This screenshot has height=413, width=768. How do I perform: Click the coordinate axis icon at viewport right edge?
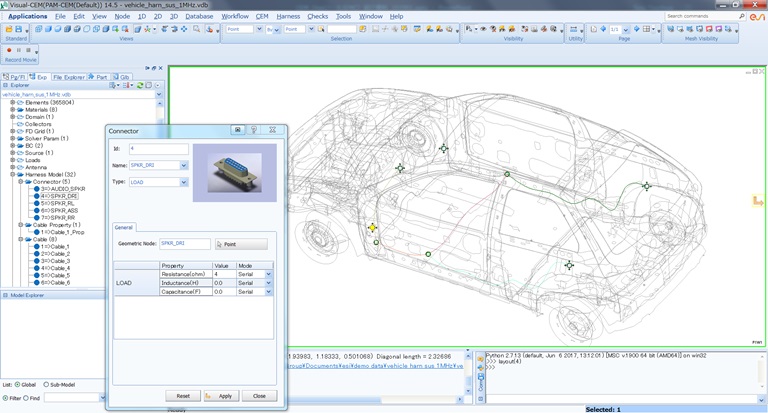758,201
